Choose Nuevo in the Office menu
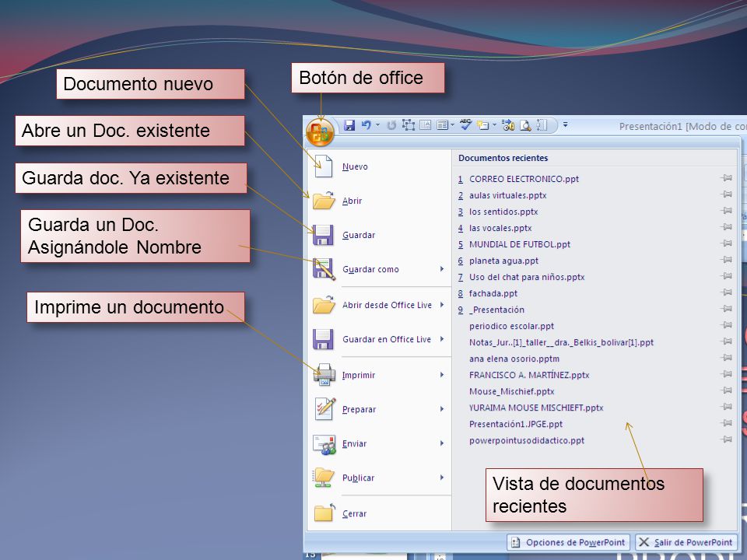This screenshot has height=560, width=747. 380,166
